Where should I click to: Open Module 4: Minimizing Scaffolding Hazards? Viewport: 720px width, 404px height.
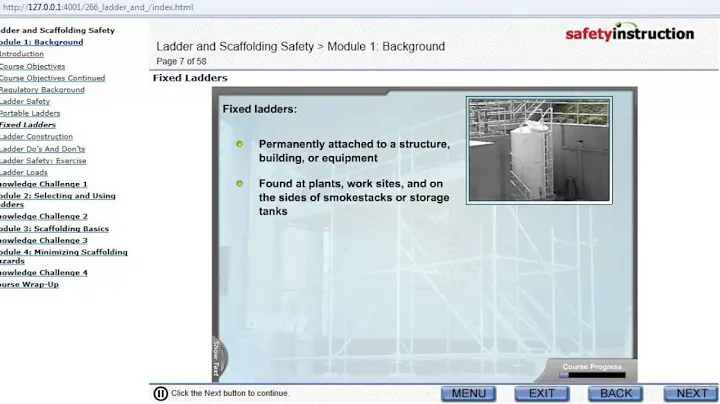click(63, 256)
